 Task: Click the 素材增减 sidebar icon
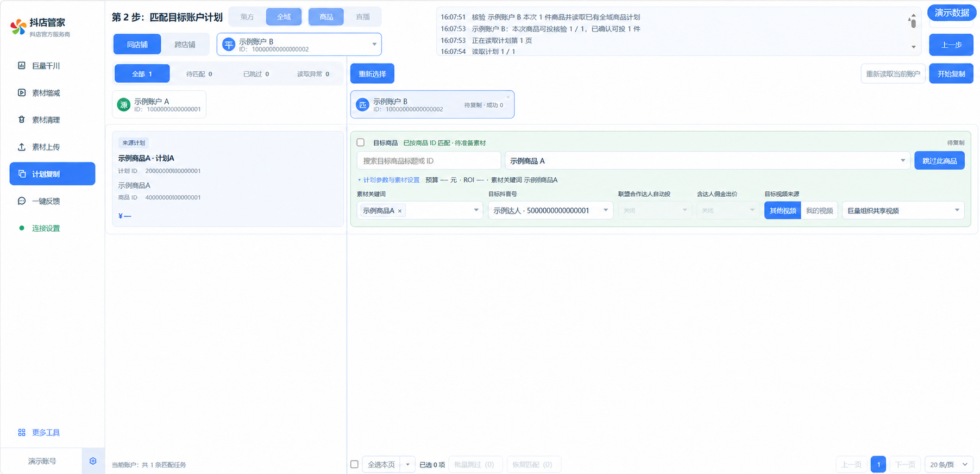tap(22, 92)
